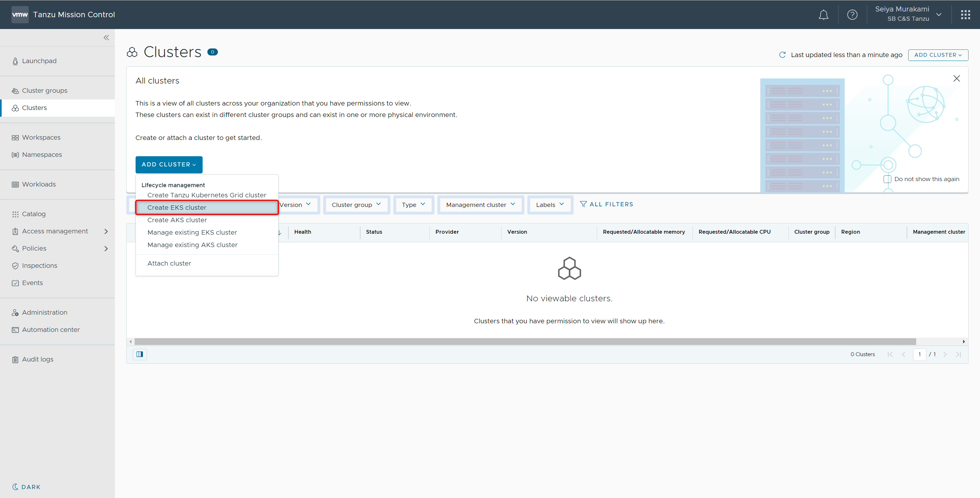Choose Attach cluster from the menu
The image size is (980, 498).
pos(169,263)
